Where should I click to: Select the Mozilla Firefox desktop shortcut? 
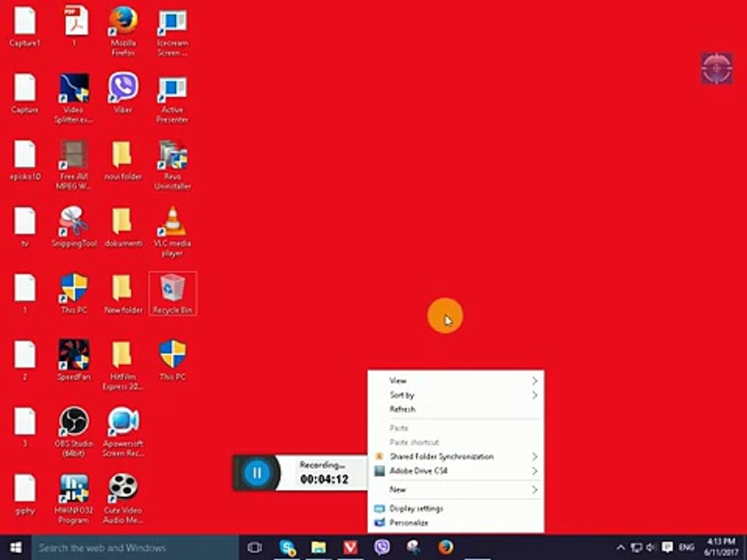pos(123,30)
